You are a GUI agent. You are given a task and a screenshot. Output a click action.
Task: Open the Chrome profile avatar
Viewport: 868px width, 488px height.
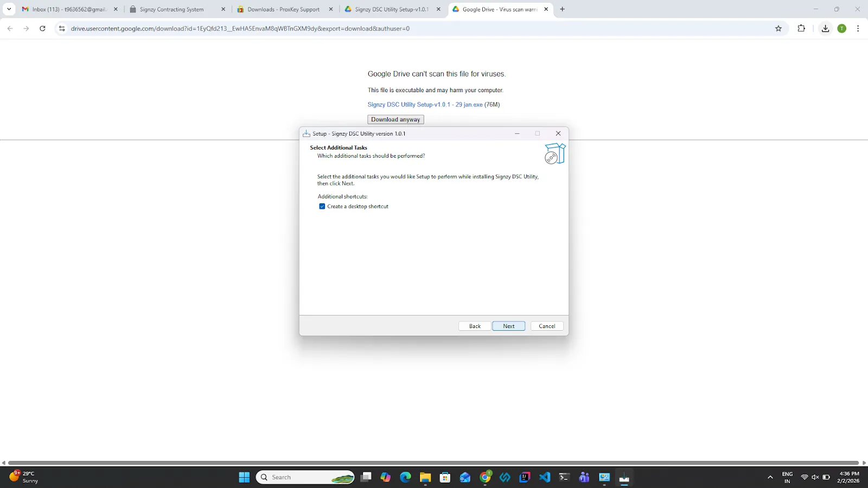pyautogui.click(x=841, y=28)
